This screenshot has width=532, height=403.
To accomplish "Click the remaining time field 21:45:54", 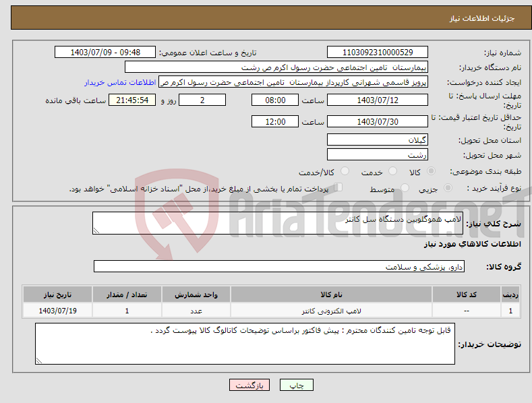I will pos(132,100).
